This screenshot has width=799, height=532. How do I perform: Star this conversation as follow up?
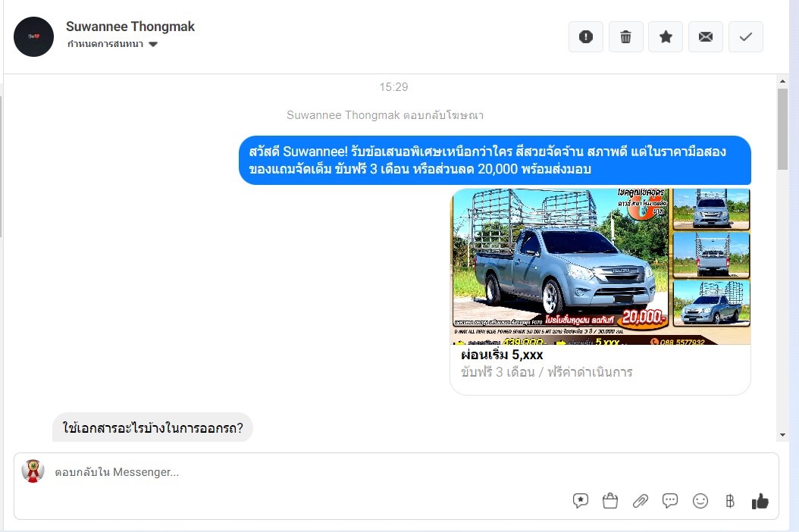(666, 36)
